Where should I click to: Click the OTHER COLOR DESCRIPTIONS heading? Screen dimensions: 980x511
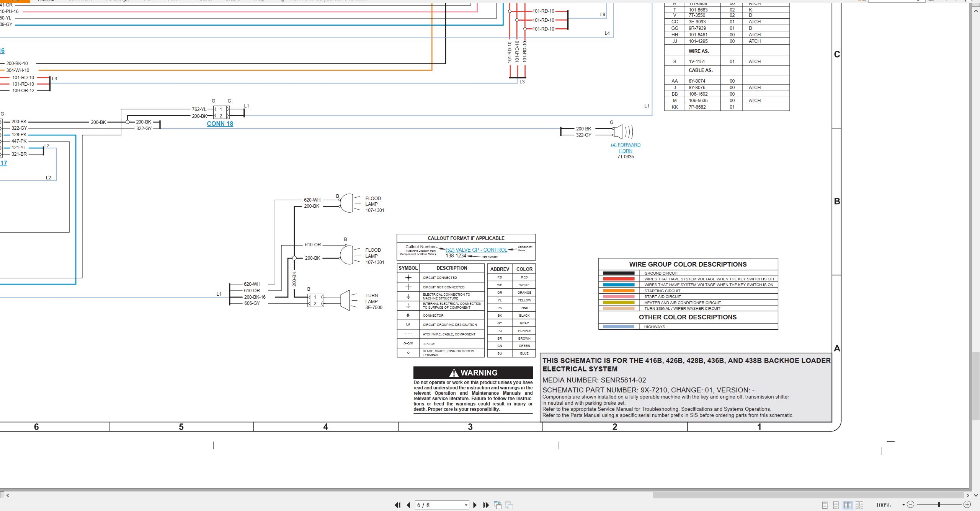tap(688, 317)
